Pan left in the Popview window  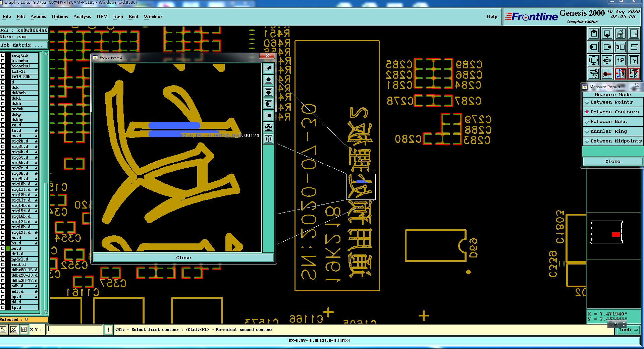point(268,104)
